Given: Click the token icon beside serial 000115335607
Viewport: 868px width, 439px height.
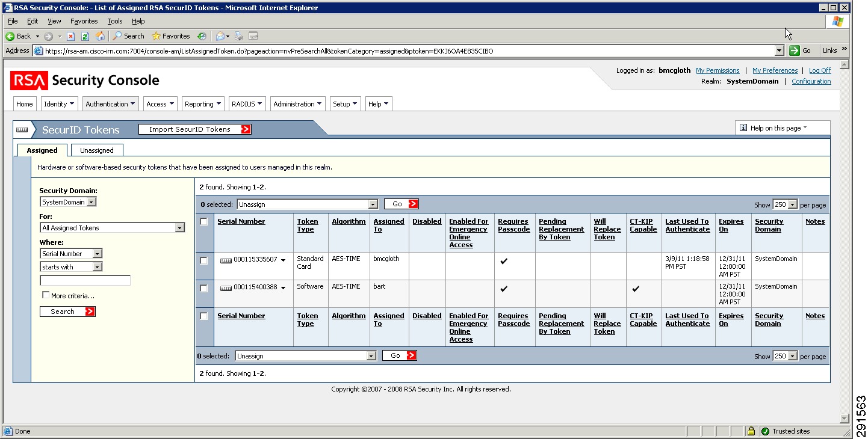Looking at the screenshot, I should 226,260.
